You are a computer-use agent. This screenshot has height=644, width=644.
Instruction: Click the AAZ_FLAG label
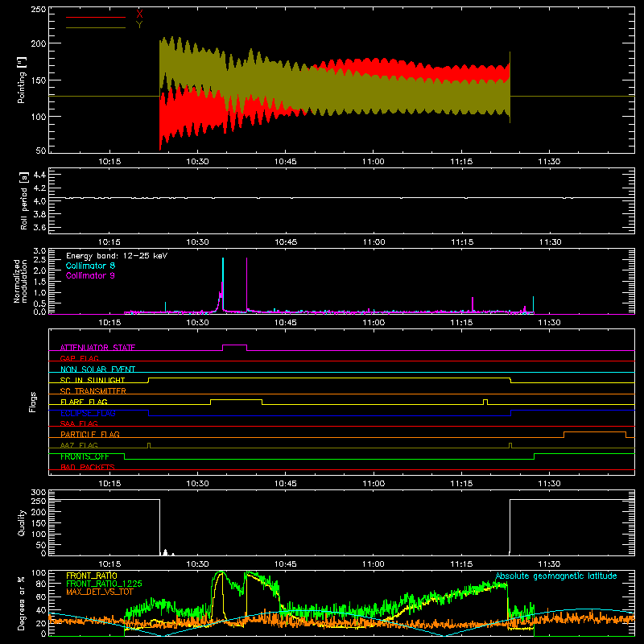click(79, 445)
